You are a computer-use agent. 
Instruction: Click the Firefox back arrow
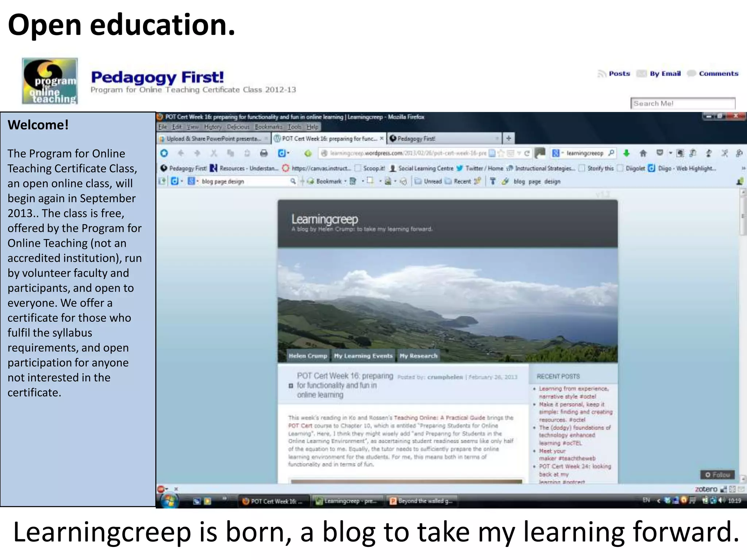pos(181,153)
